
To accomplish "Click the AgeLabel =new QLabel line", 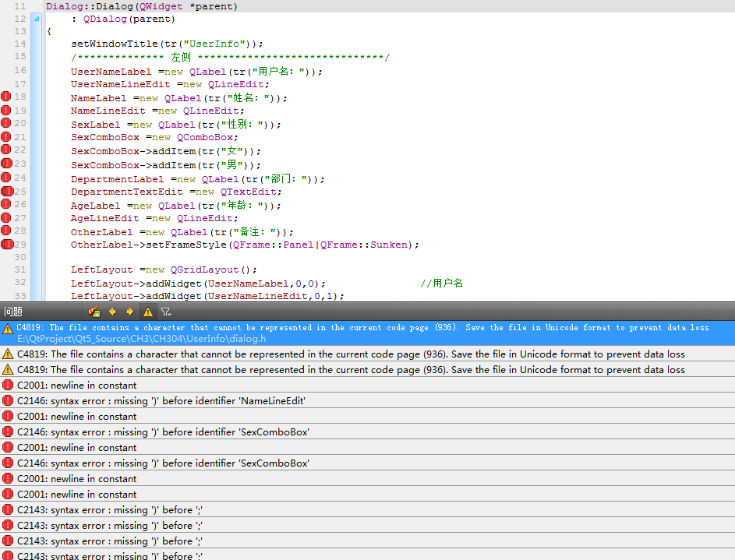I will [x=176, y=206].
